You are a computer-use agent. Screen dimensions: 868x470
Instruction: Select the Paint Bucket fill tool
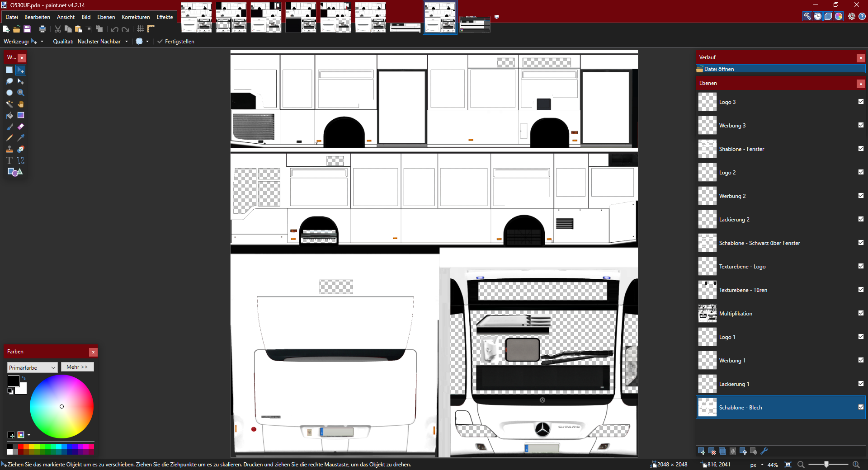[x=9, y=115]
